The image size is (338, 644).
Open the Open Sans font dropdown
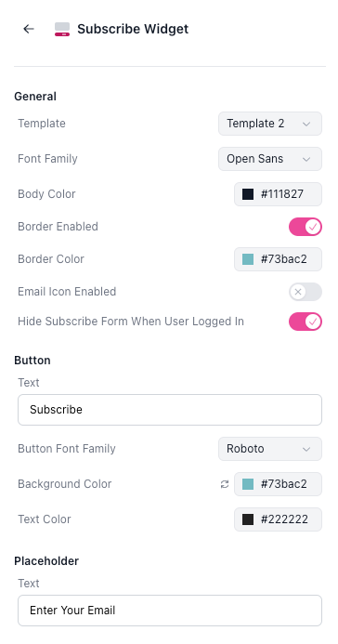click(x=270, y=159)
